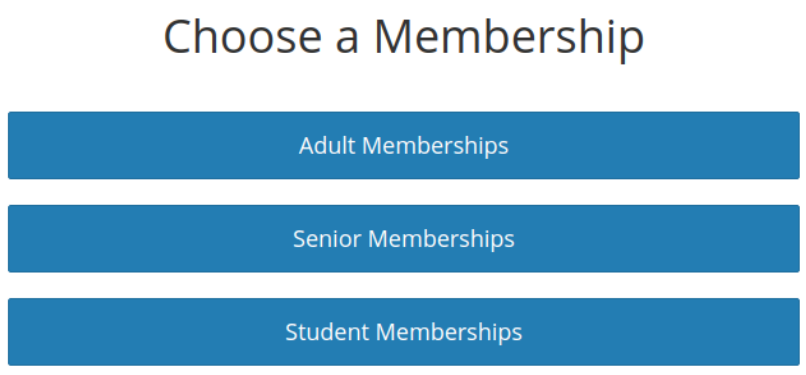Viewport: 806px width, 375px height.
Task: Open the Adult Memberships option
Action: pos(404,145)
